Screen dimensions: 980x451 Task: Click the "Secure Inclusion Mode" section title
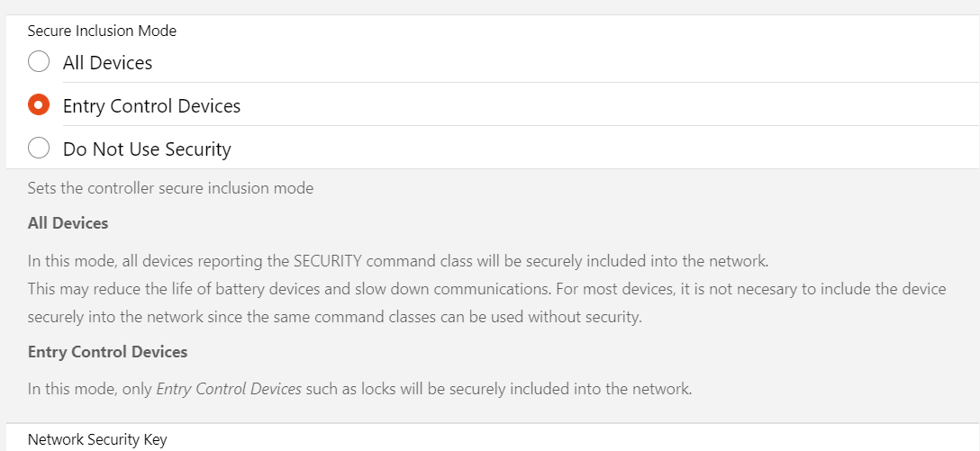pos(102,31)
